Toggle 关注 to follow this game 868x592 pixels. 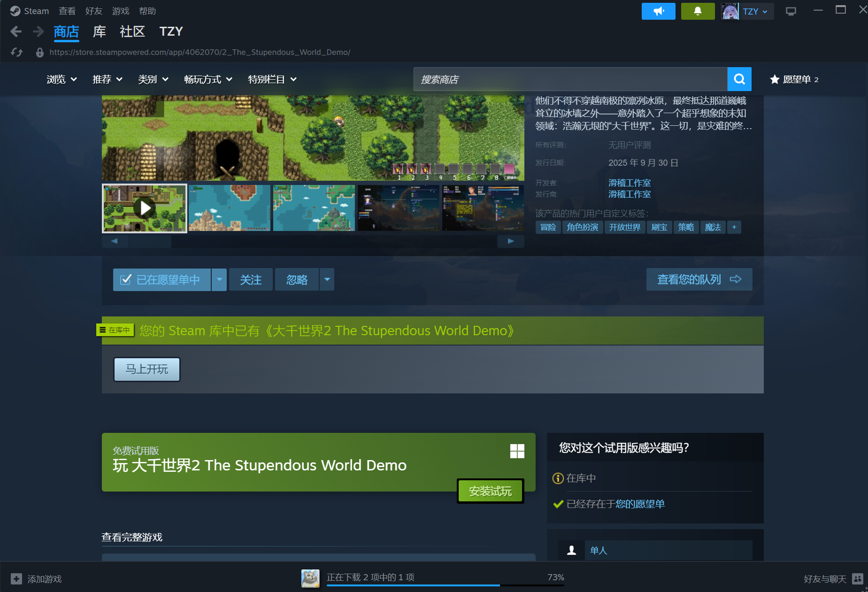tap(251, 280)
